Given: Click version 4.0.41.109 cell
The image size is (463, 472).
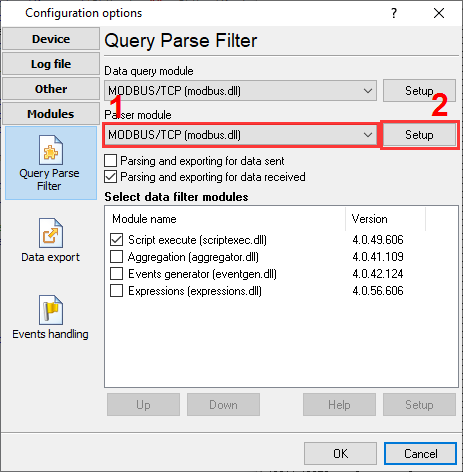Looking at the screenshot, I should (x=378, y=257).
